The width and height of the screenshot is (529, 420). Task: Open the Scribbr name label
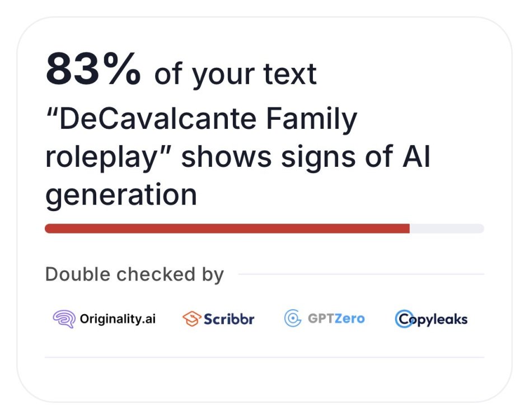point(229,319)
